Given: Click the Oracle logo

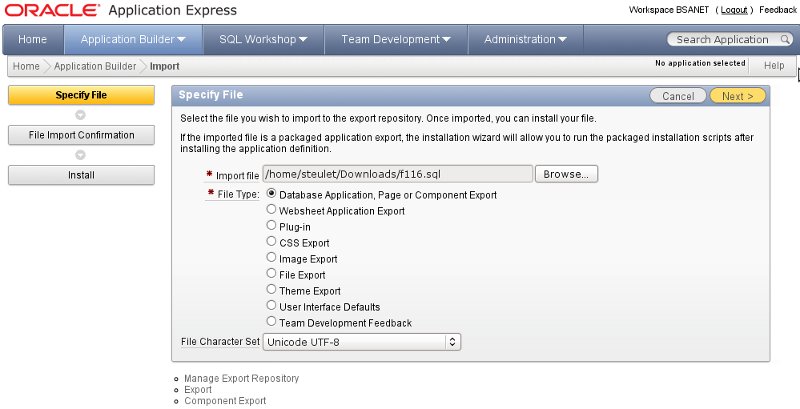Looking at the screenshot, I should (x=51, y=11).
